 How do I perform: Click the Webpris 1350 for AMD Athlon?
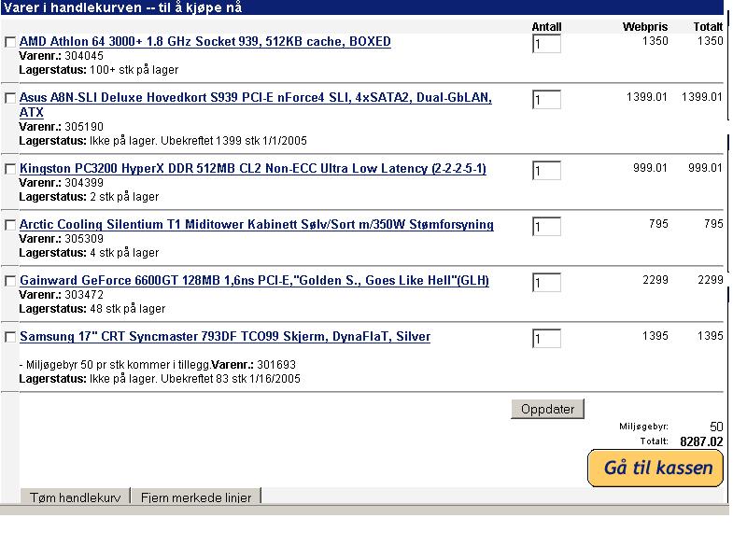click(655, 41)
